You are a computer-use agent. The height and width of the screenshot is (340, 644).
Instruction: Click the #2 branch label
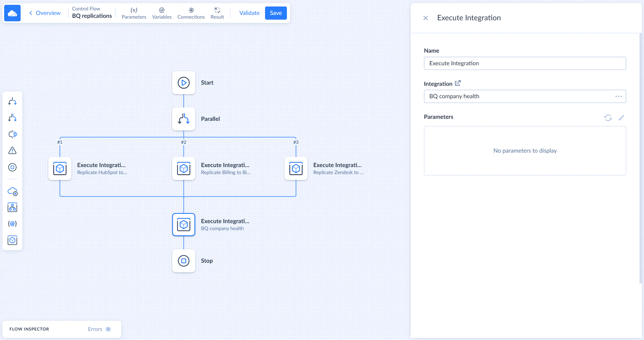(x=184, y=142)
